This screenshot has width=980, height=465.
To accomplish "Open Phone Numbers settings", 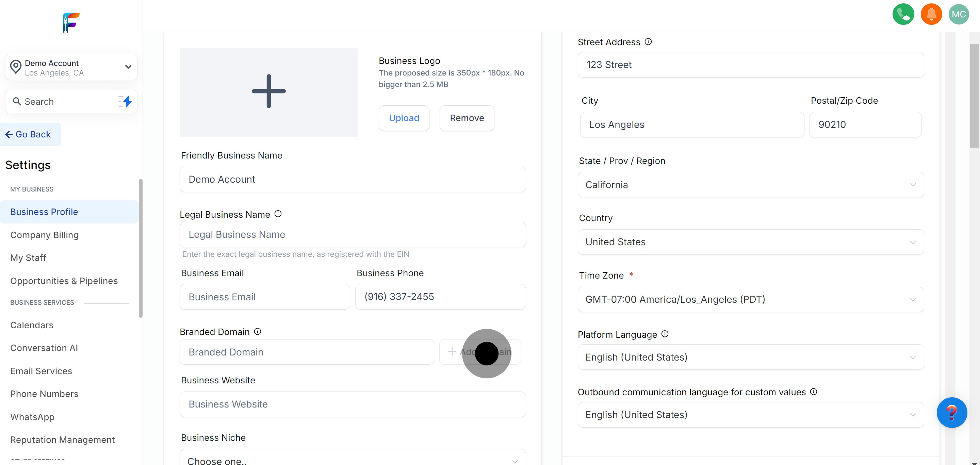I will [44, 394].
